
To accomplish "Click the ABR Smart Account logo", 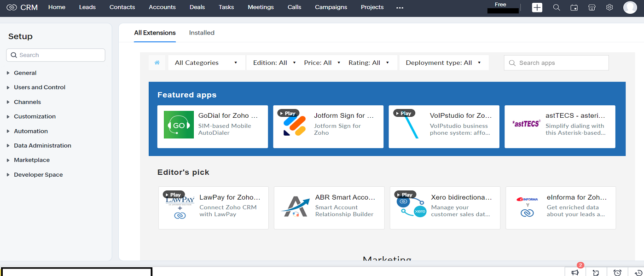I will point(296,207).
